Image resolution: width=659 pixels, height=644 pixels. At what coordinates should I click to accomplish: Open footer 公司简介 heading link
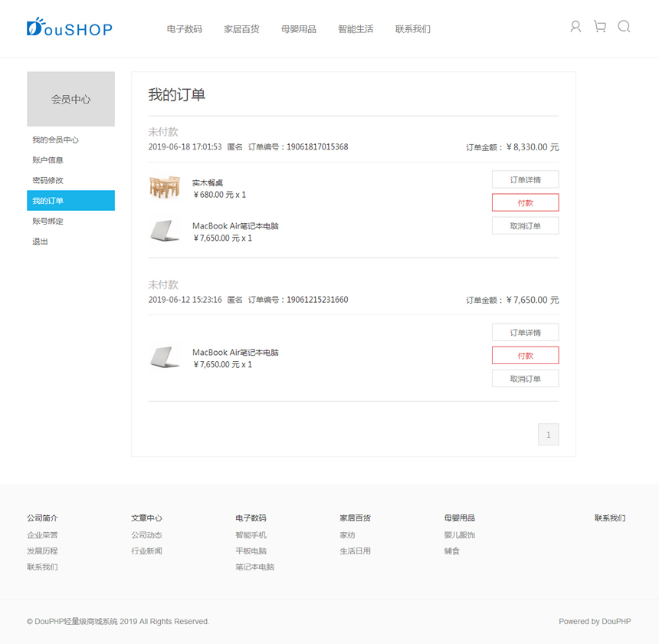pos(42,518)
